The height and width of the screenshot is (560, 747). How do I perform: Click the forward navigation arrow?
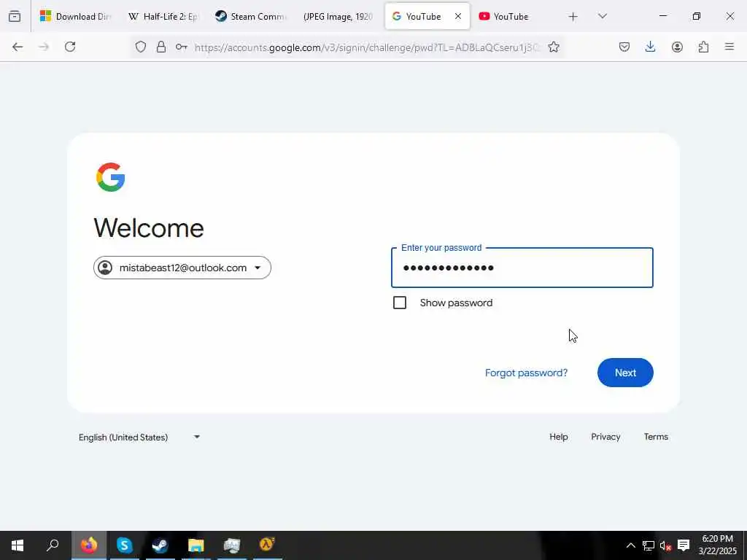44,47
